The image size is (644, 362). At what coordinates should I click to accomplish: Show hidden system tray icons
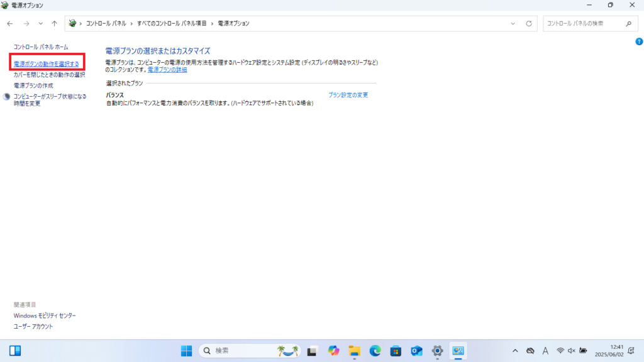click(515, 351)
